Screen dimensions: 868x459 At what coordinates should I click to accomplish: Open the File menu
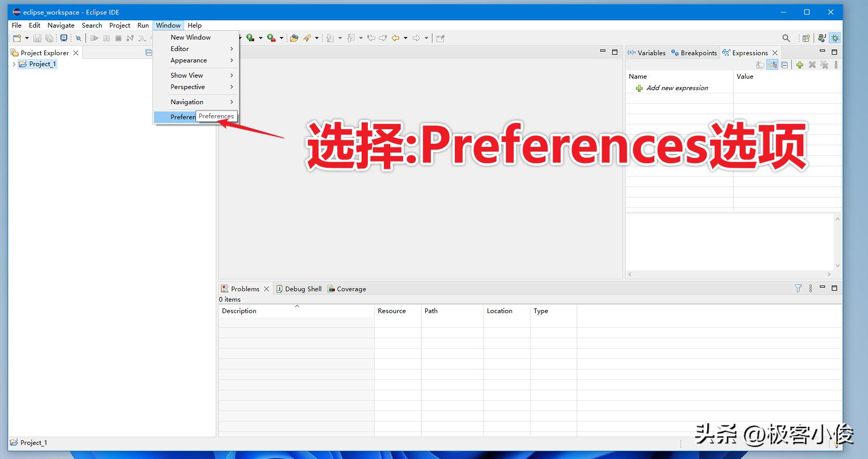17,25
